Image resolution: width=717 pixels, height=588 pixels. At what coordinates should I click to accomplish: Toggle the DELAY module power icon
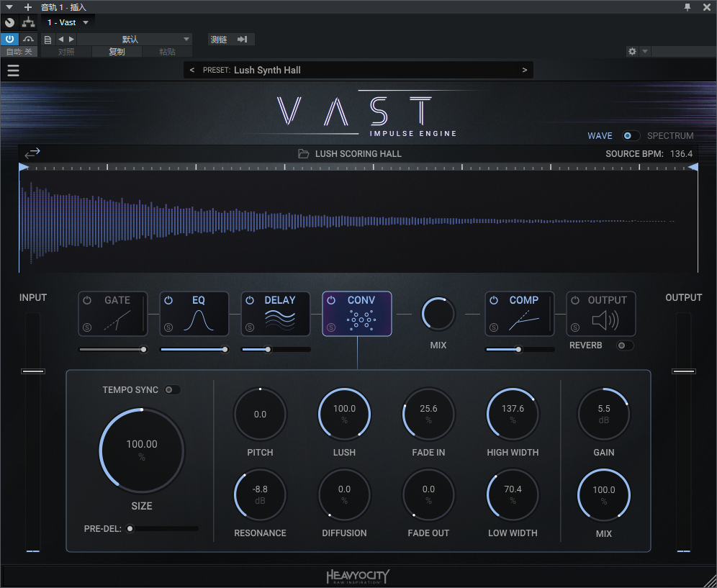coord(250,300)
